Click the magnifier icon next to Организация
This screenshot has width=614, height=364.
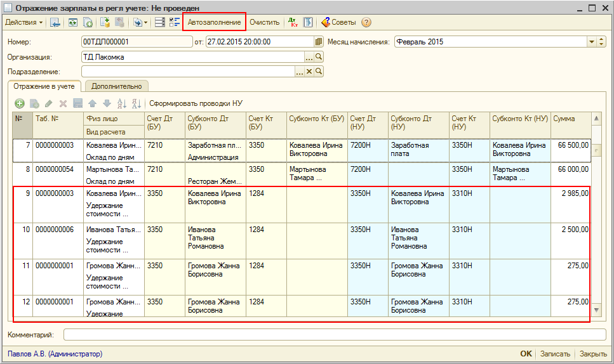pyautogui.click(x=319, y=57)
